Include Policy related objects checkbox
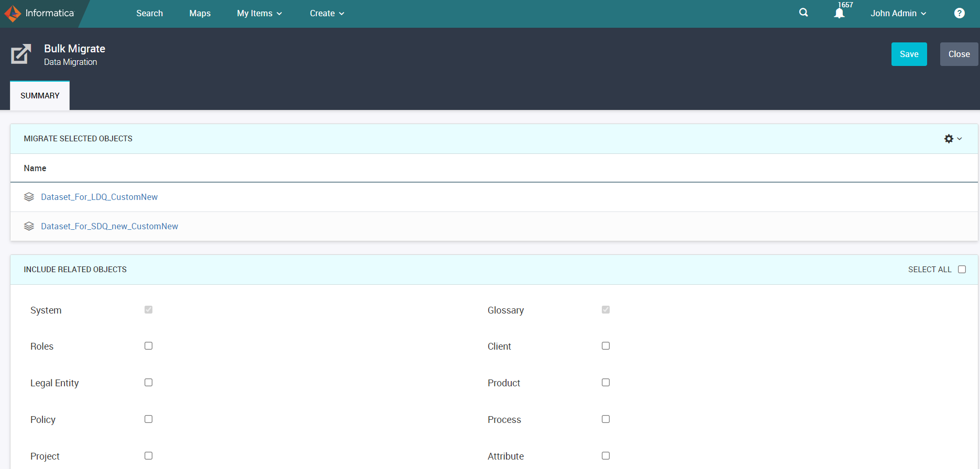This screenshot has height=469, width=980. click(x=148, y=419)
